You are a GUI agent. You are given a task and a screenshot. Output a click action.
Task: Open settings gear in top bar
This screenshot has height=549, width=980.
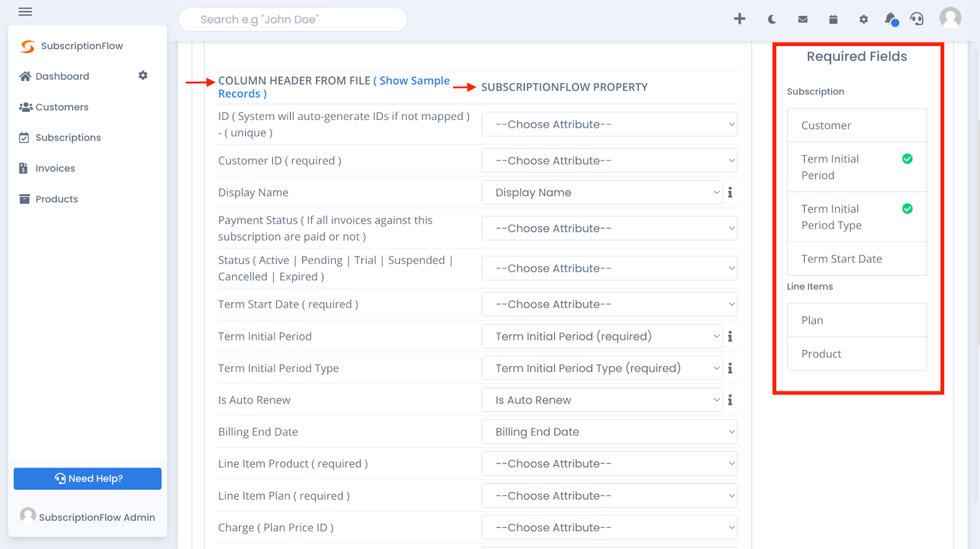point(864,20)
